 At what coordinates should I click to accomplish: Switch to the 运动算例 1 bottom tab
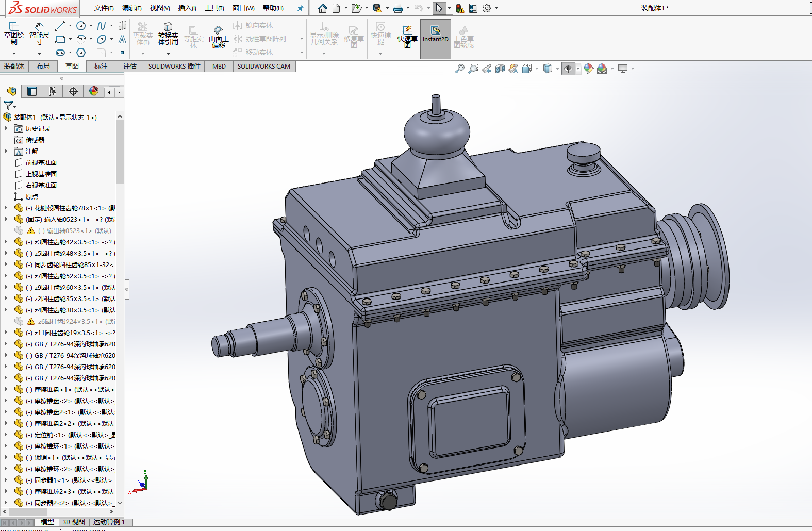pos(109,522)
